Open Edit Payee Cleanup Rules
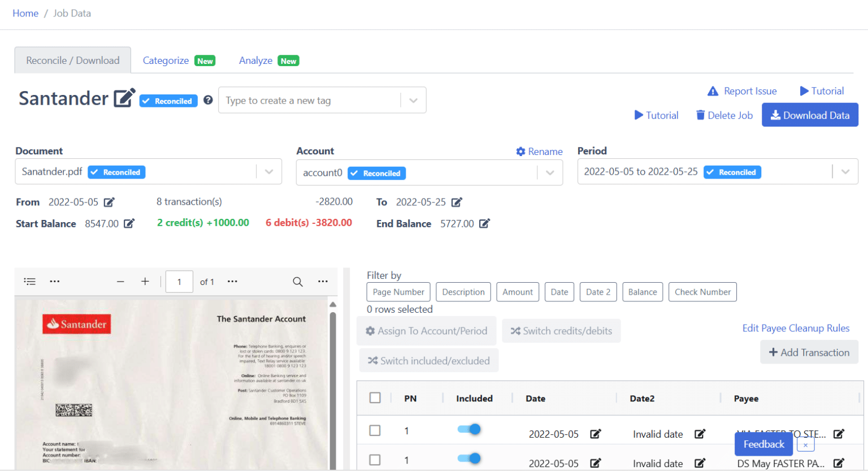The width and height of the screenshot is (868, 471). [796, 328]
